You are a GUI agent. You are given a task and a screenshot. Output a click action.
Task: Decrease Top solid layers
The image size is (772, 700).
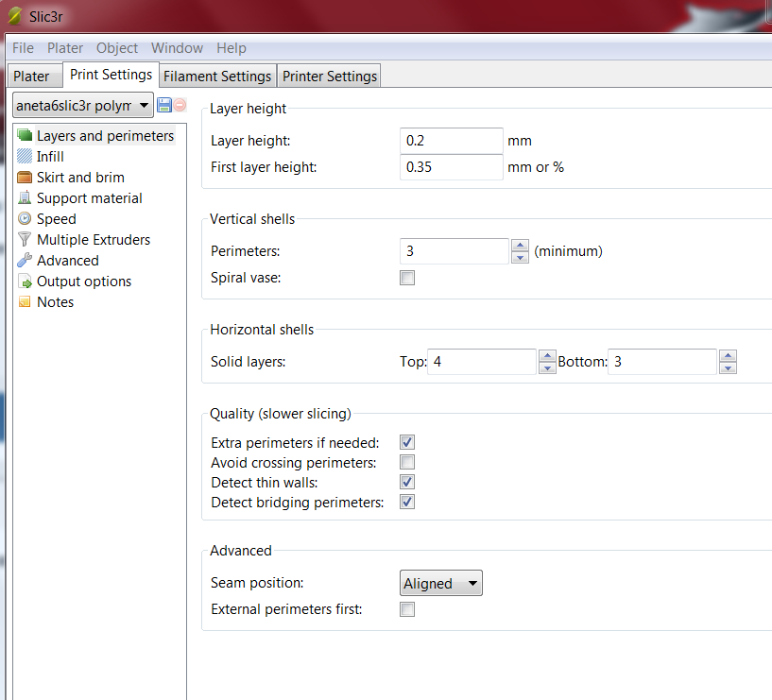tap(547, 367)
